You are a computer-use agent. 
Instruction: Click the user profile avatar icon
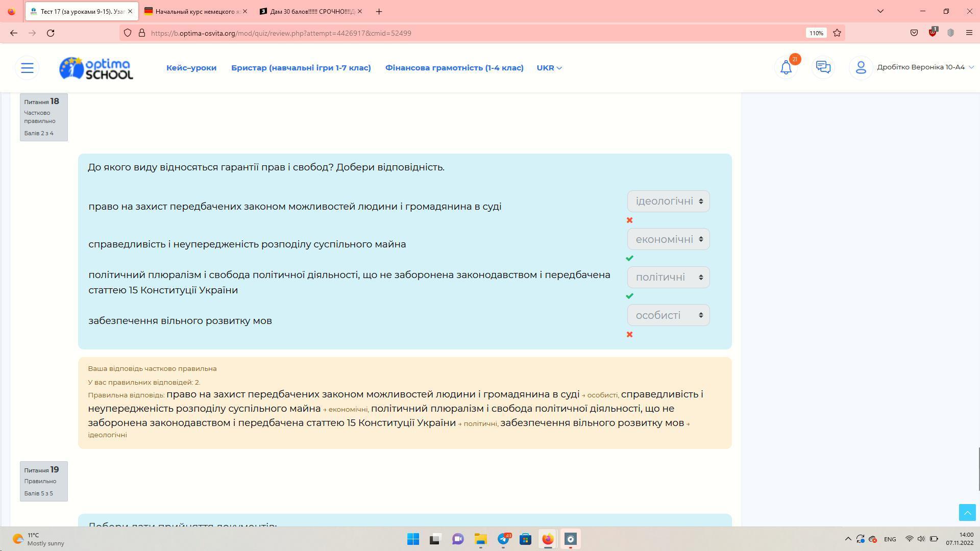861,67
